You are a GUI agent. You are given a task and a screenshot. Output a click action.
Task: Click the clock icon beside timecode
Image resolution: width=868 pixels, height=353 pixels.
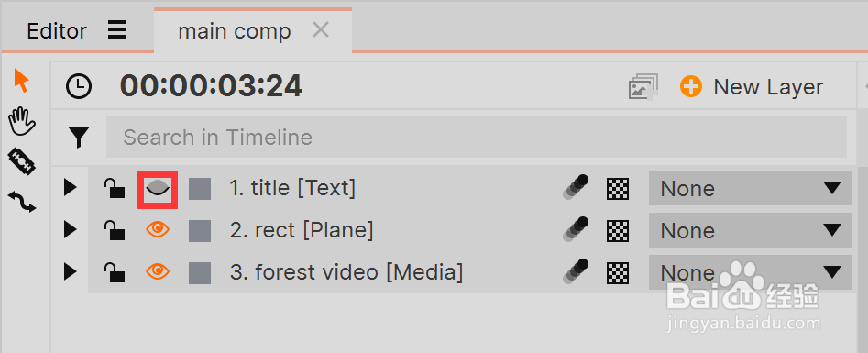[79, 87]
